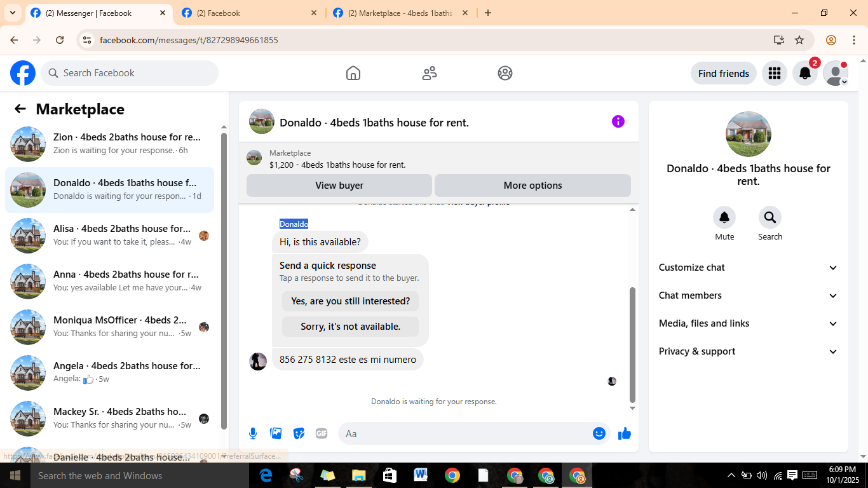Click the Search Facebook field

[130, 73]
